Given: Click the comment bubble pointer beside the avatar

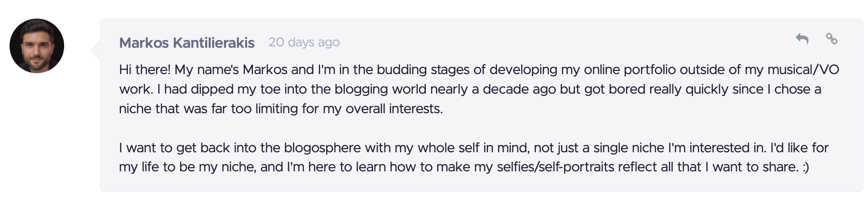Looking at the screenshot, I should [96, 50].
